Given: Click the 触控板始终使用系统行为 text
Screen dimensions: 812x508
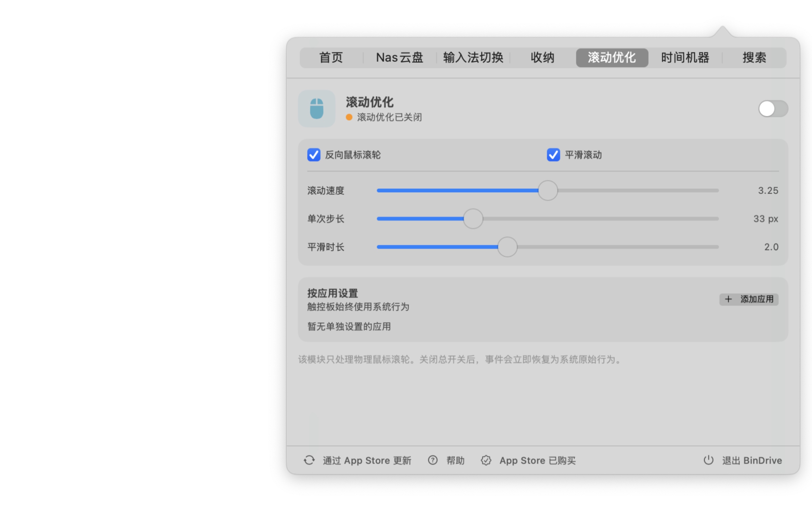Looking at the screenshot, I should (x=358, y=307).
